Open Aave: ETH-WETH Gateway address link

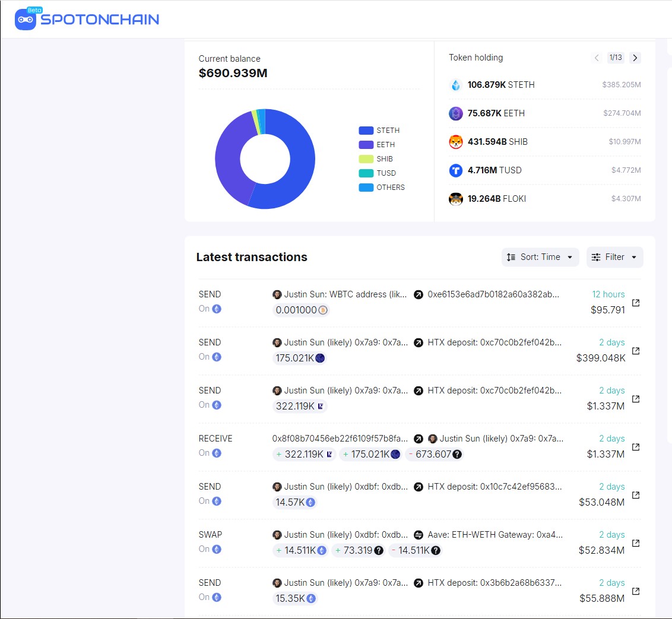494,535
